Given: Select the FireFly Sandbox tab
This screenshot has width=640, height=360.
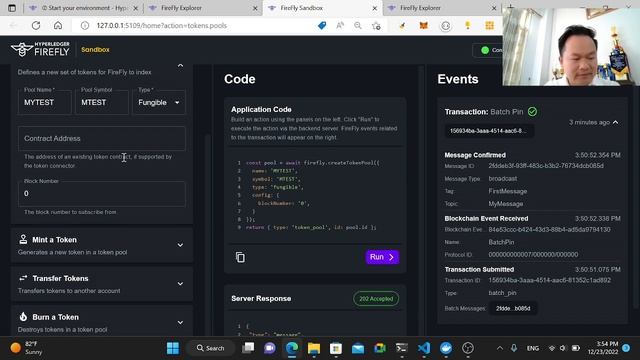Looking at the screenshot, I should coord(322,8).
